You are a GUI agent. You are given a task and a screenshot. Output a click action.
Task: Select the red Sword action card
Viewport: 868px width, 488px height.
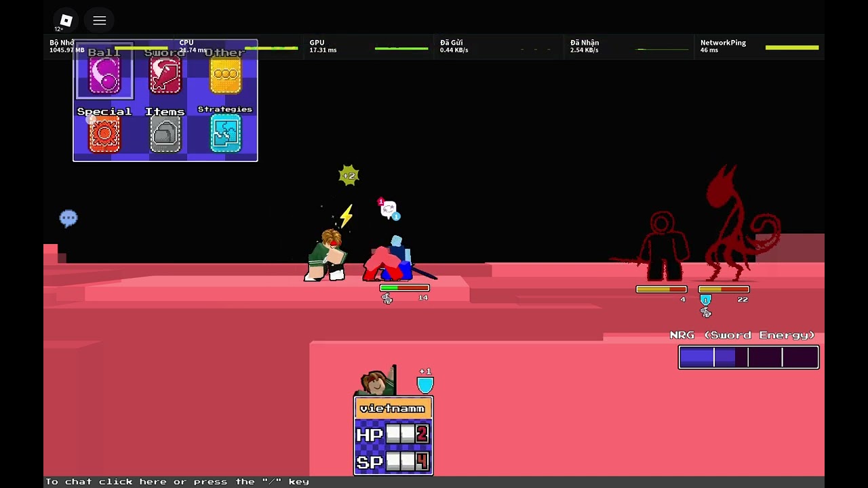pos(165,75)
